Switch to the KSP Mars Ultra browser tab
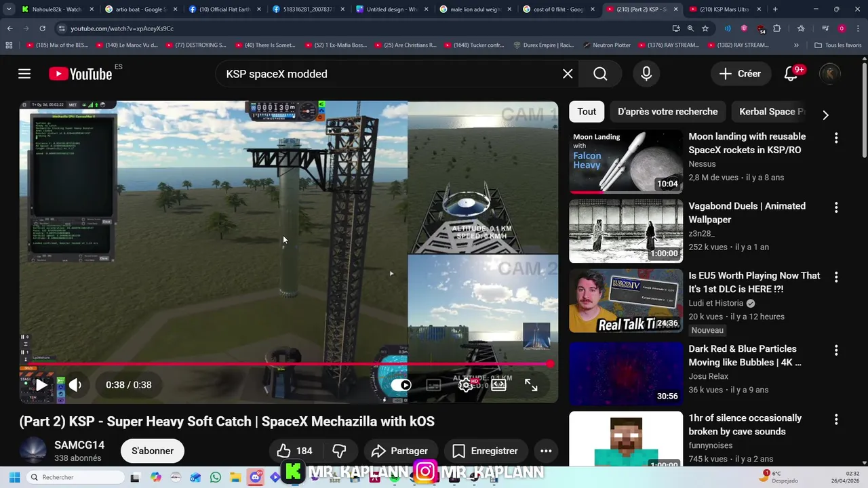 point(725,9)
